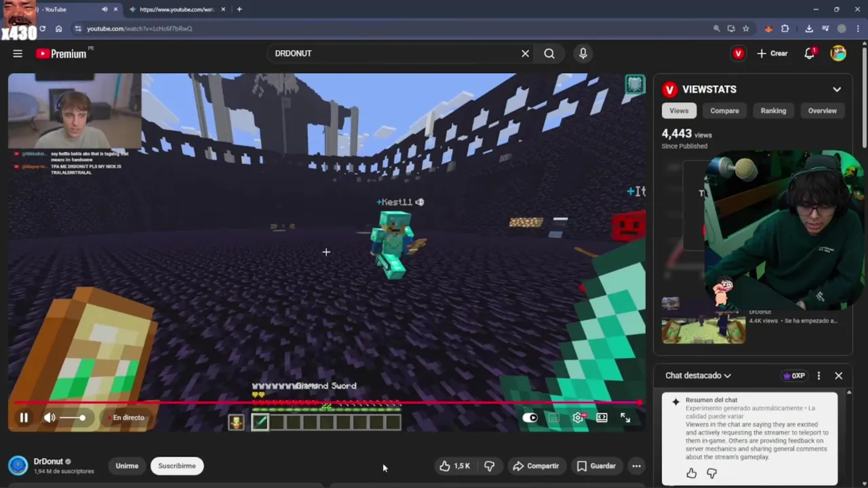Collapse the VIEWSTATS panel chevron
Viewport: 868px width, 488px height.
[837, 89]
